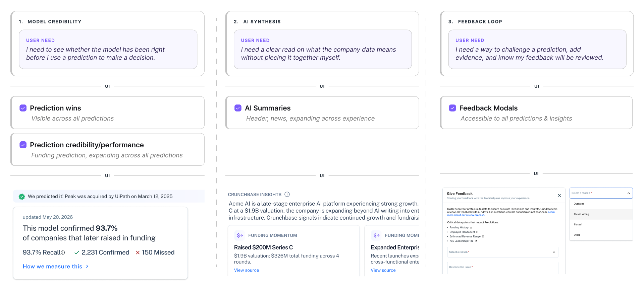Screen dimensions: 644x291
Task: Click the dollar-arrow icon on the Expanded Enterprise card
Action: (x=377, y=235)
